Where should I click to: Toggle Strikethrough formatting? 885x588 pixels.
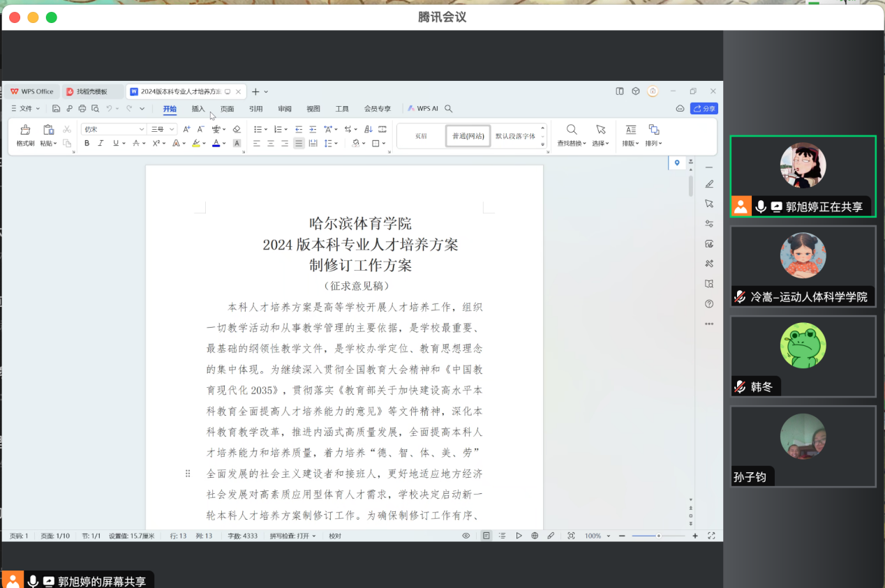tap(135, 143)
